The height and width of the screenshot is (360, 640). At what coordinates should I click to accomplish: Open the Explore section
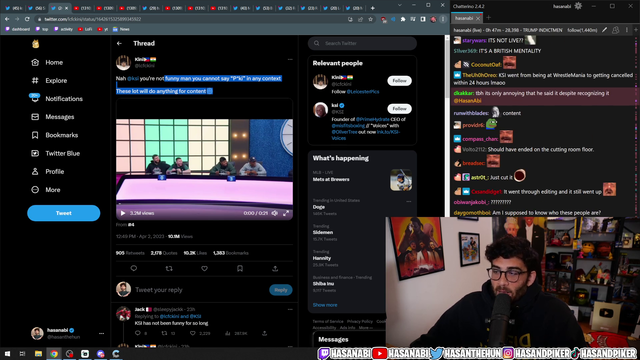point(49,80)
